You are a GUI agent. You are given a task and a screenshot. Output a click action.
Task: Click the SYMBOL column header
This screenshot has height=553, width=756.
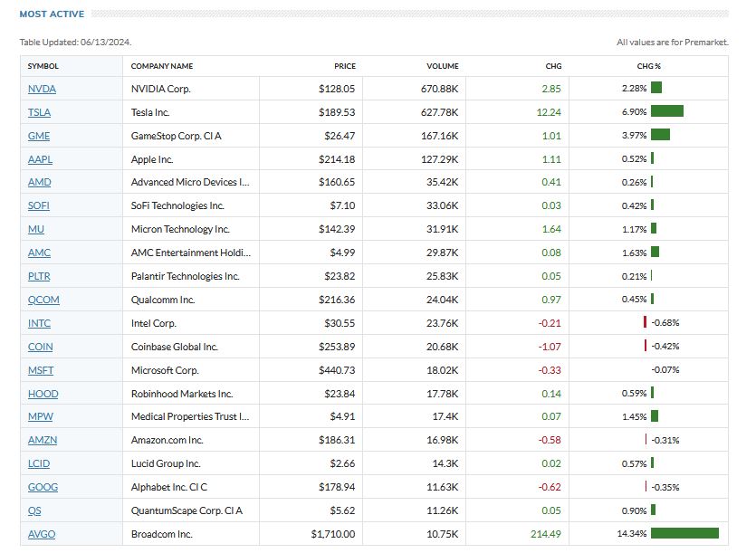(43, 66)
